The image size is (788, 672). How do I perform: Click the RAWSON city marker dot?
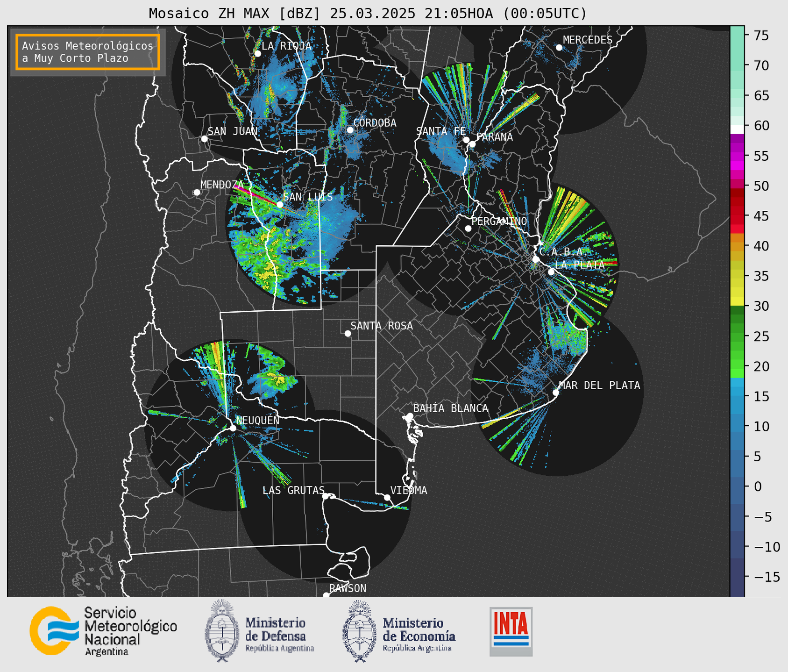tap(326, 595)
